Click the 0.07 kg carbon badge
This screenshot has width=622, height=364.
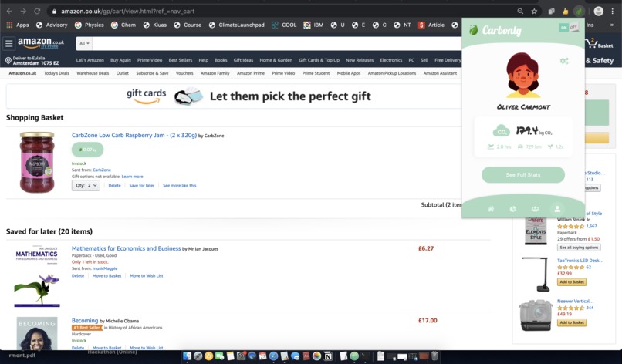coord(87,150)
